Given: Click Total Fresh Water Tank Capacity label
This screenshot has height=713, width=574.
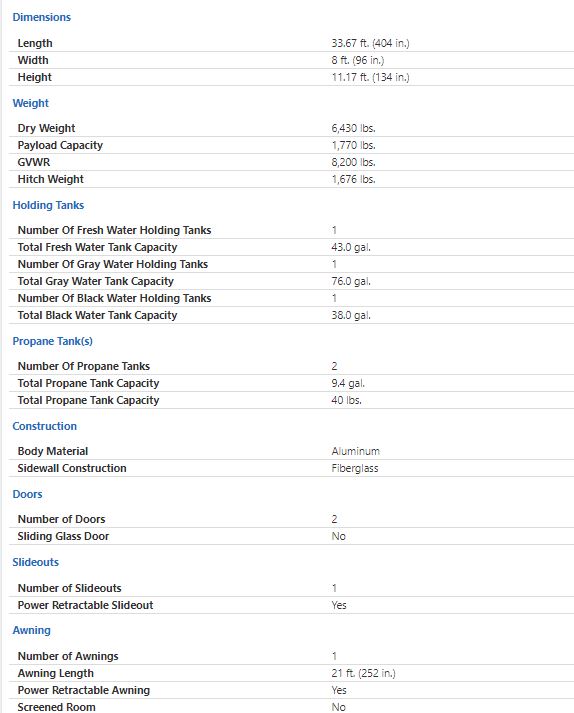Looking at the screenshot, I should coord(97,247).
